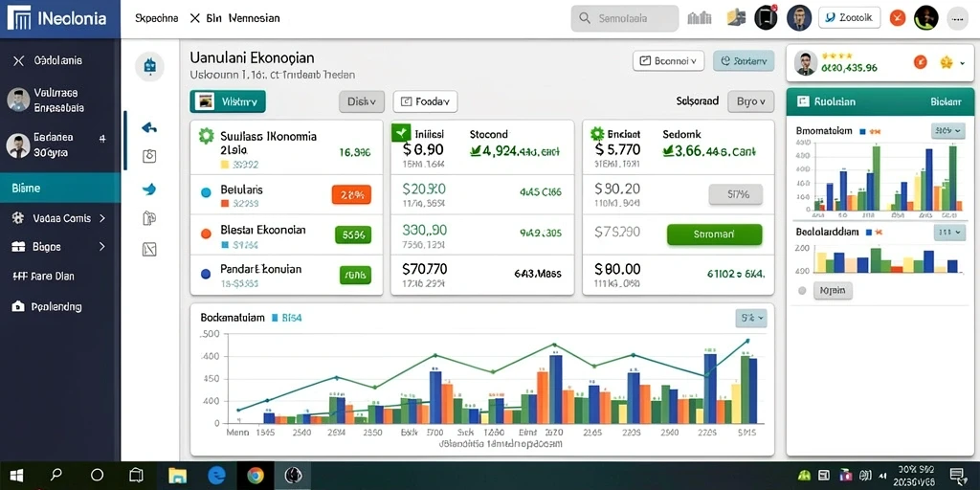
Task: Open the Disk dropdown
Action: (361, 101)
